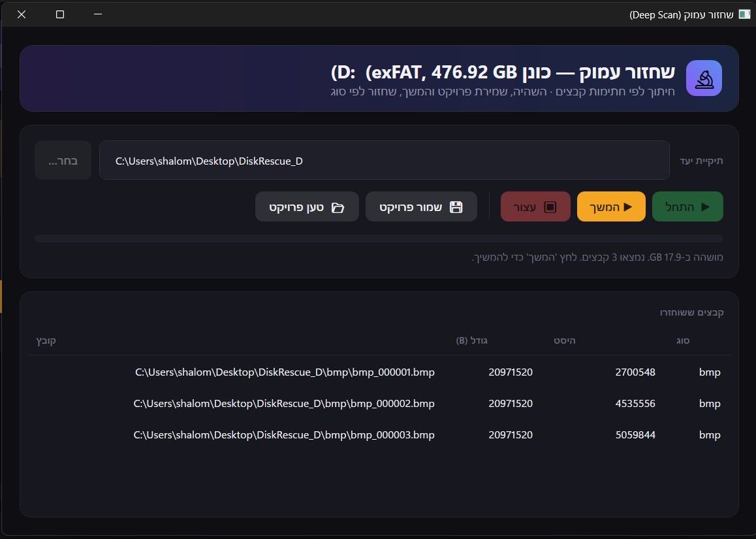Click the window title שחזור עמוק (Deep Scan)

pos(682,14)
